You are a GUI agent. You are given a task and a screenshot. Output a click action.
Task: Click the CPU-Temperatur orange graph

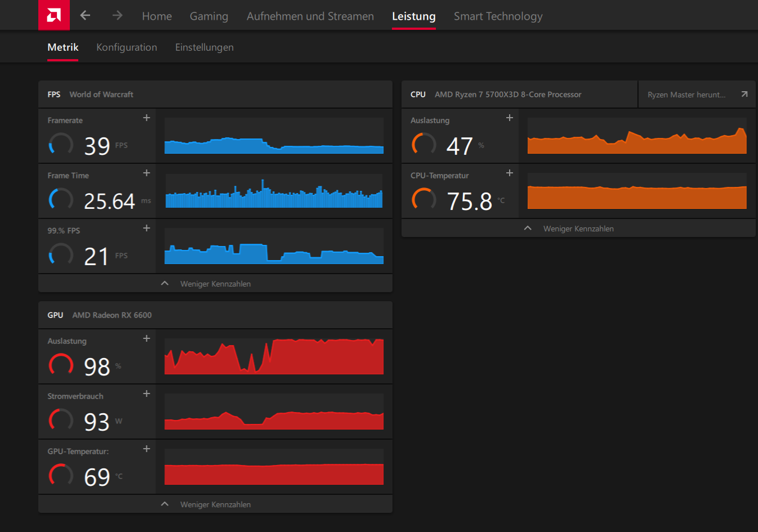tap(637, 191)
